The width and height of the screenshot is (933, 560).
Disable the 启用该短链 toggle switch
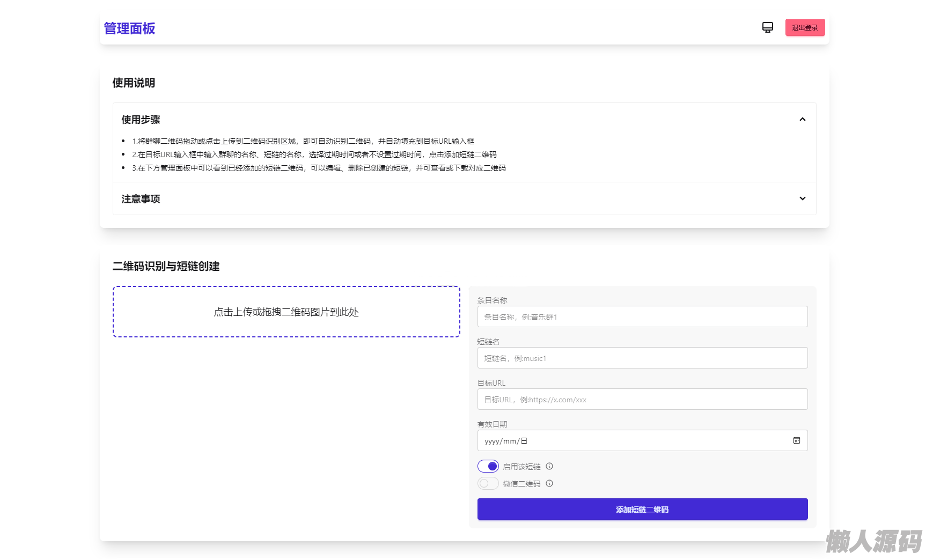point(488,466)
